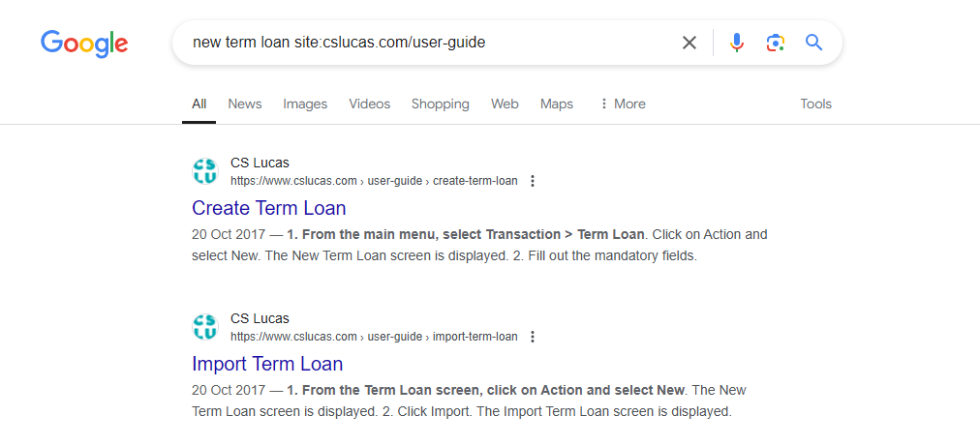Expand the More search filters menu

coord(623,104)
